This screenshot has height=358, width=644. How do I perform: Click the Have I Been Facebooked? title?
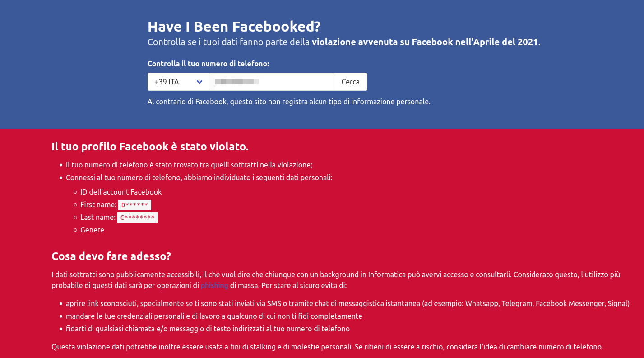pos(234,27)
